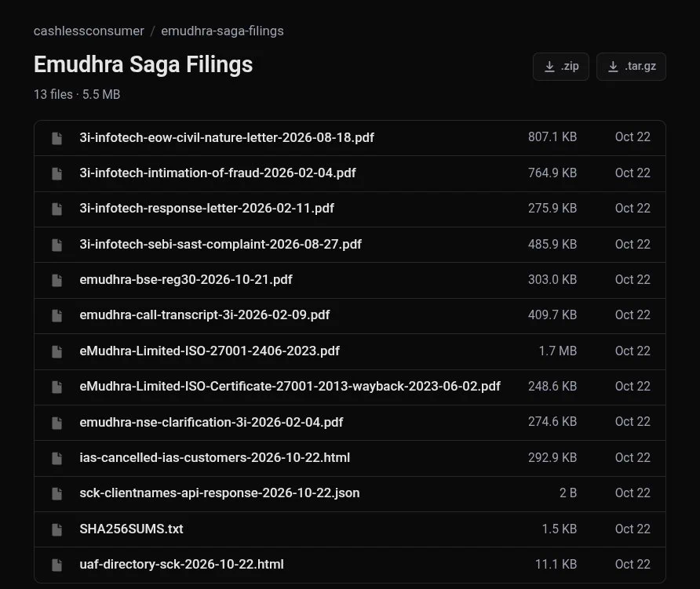This screenshot has height=589, width=700.
Task: Open emudhra-saga-filings breadcrumb link
Action: coord(222,31)
